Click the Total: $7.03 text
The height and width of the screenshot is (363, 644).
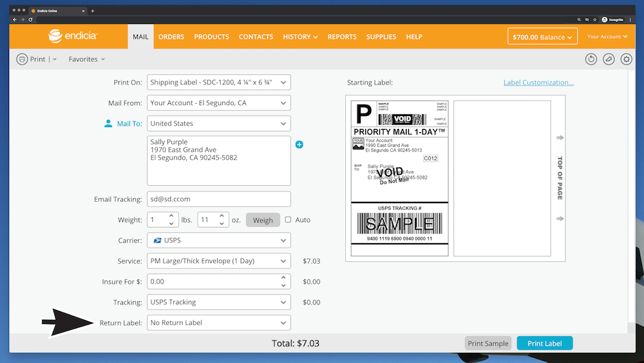296,343
